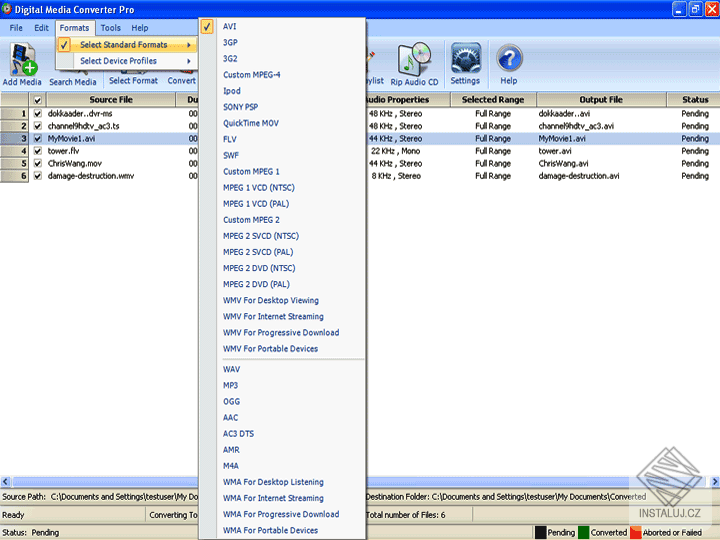Click the Status column header
This screenshot has height=540, width=720.
(x=694, y=100)
